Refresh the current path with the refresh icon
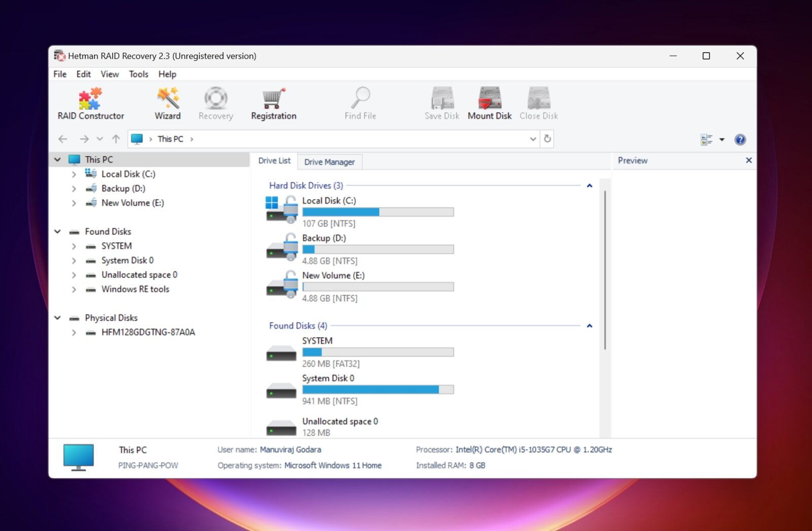 coord(547,138)
